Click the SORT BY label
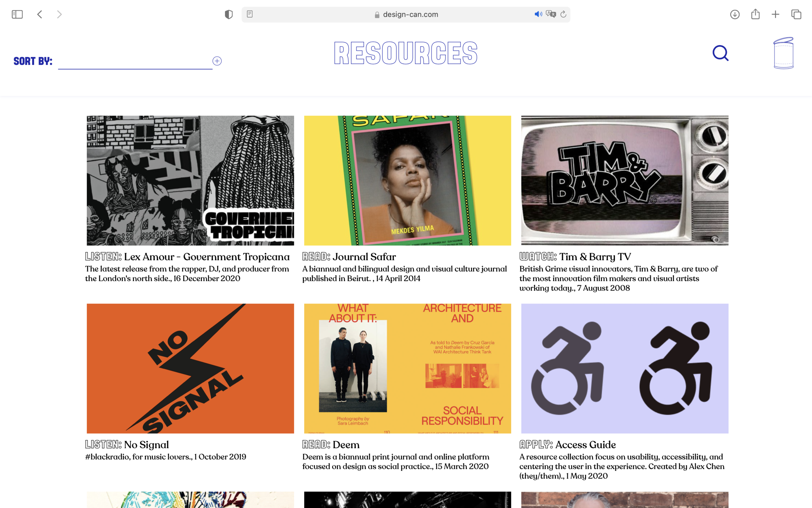 click(33, 61)
